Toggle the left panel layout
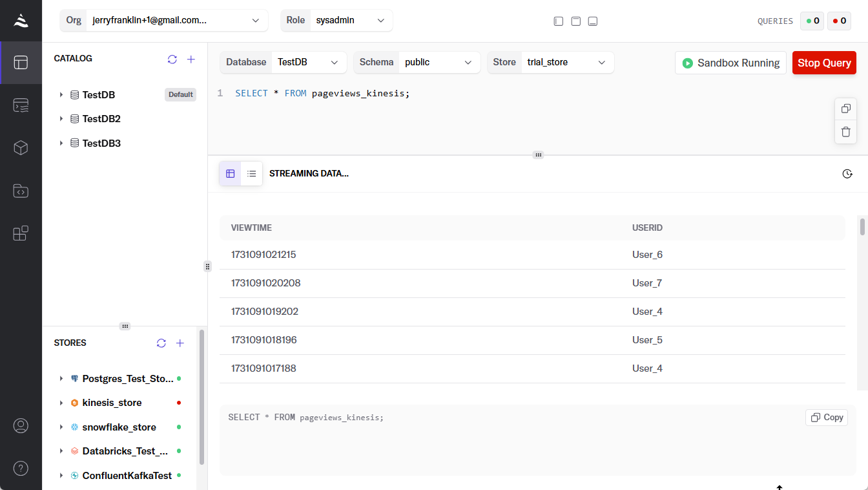Viewport: 868px width, 490px height. click(559, 21)
